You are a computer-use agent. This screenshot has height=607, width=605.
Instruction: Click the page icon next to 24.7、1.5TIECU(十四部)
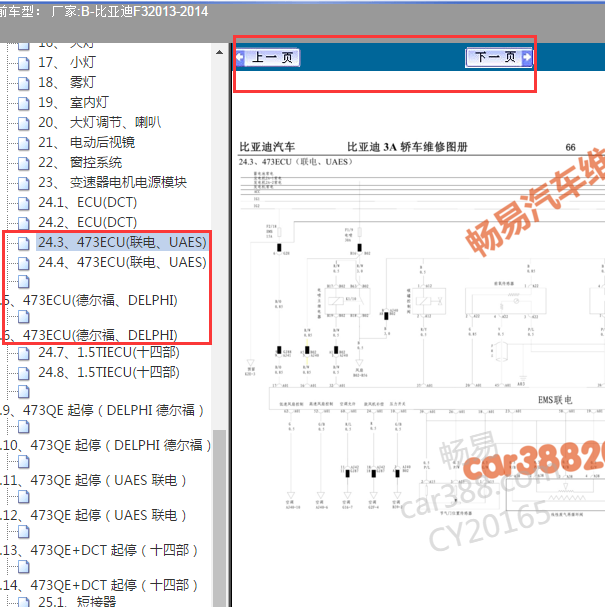[x=24, y=353]
